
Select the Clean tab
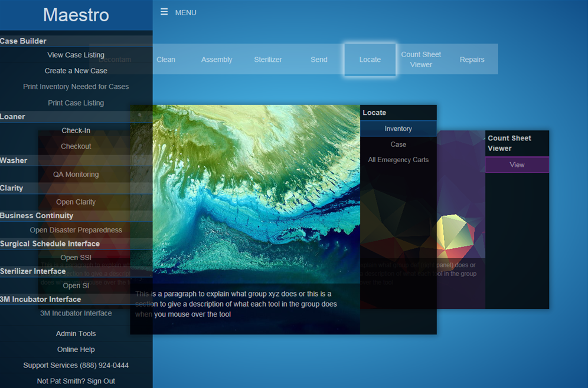point(166,60)
